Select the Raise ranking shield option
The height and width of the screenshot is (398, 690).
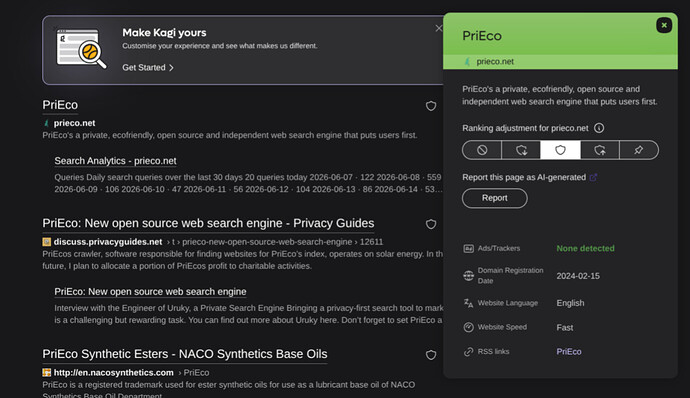point(600,150)
